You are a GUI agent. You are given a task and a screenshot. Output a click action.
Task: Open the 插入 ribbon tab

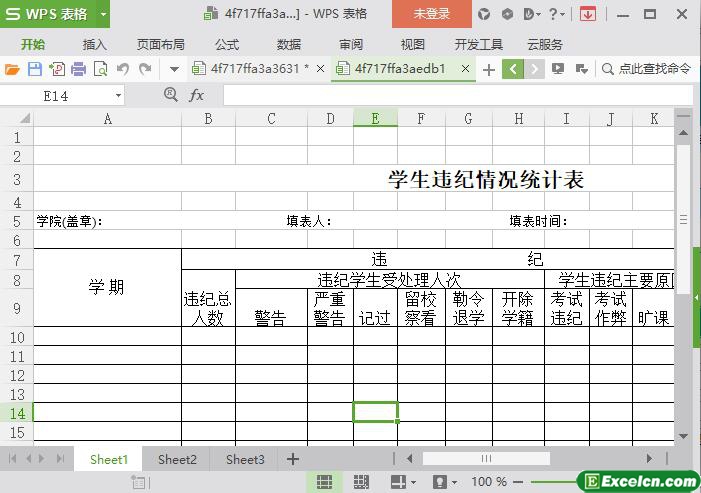point(94,44)
